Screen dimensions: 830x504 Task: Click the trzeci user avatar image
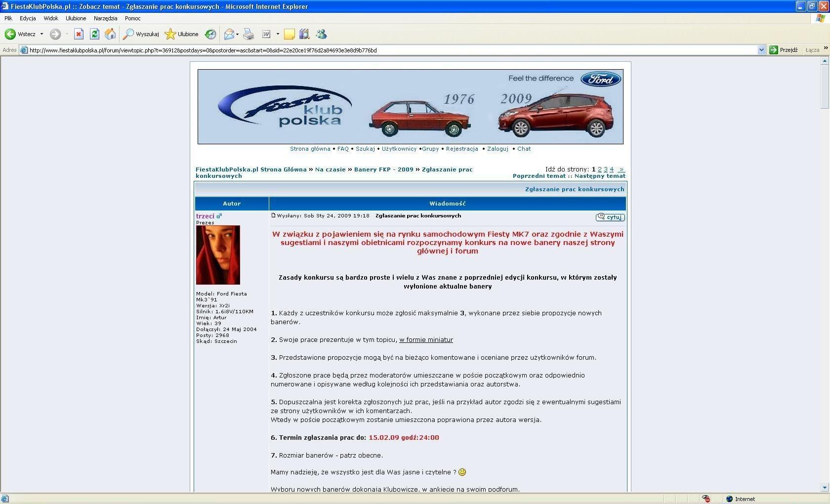pyautogui.click(x=218, y=255)
